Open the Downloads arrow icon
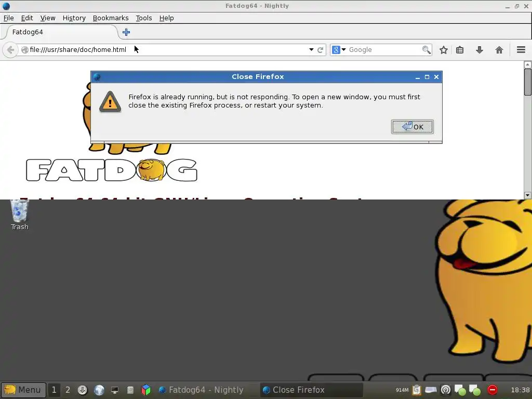532x399 pixels. (x=480, y=50)
